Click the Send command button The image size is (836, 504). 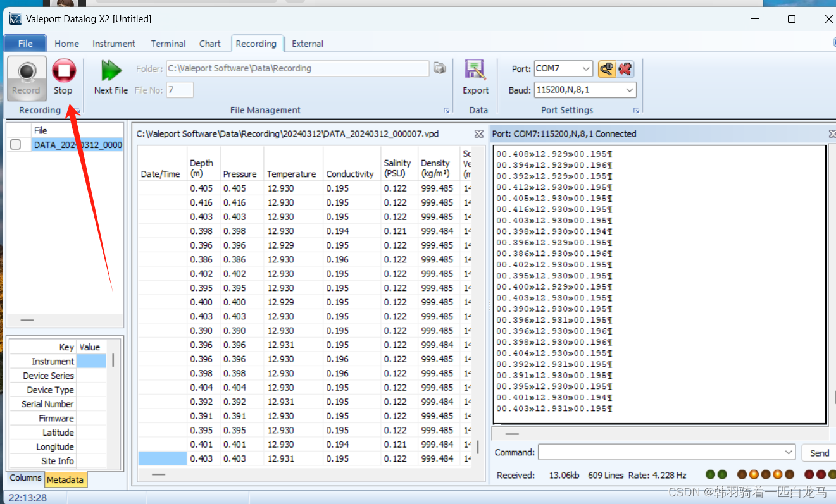click(x=819, y=453)
